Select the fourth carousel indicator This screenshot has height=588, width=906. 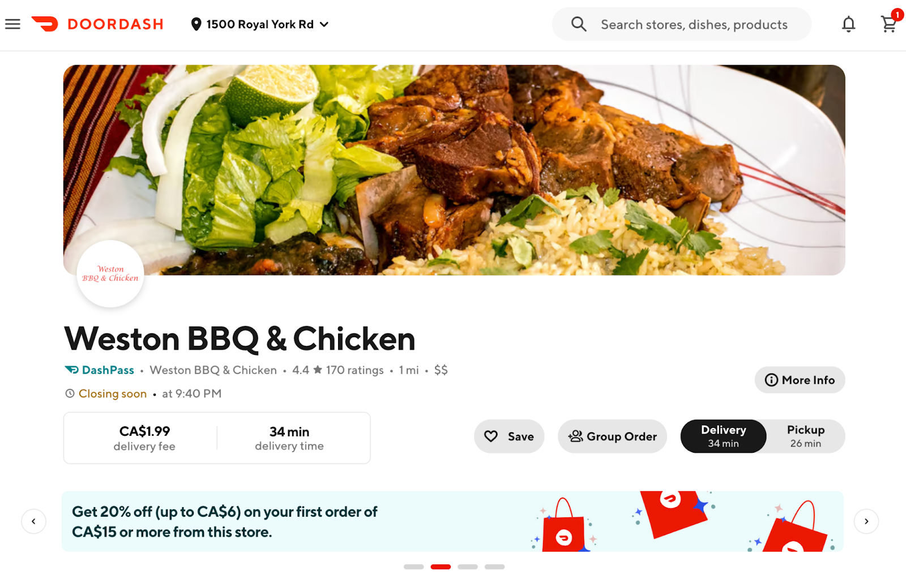coord(494,566)
